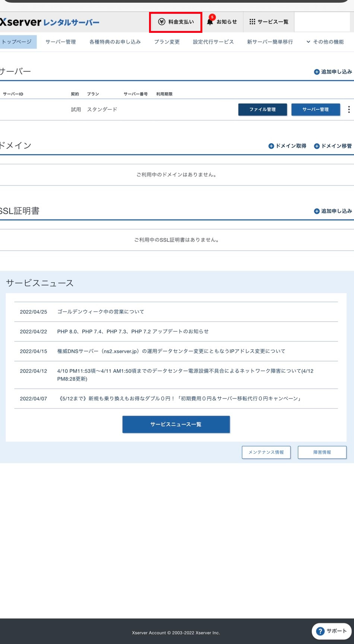Viewport: 354px width, 644px height.
Task: Click the サポート button
Action: (x=332, y=631)
